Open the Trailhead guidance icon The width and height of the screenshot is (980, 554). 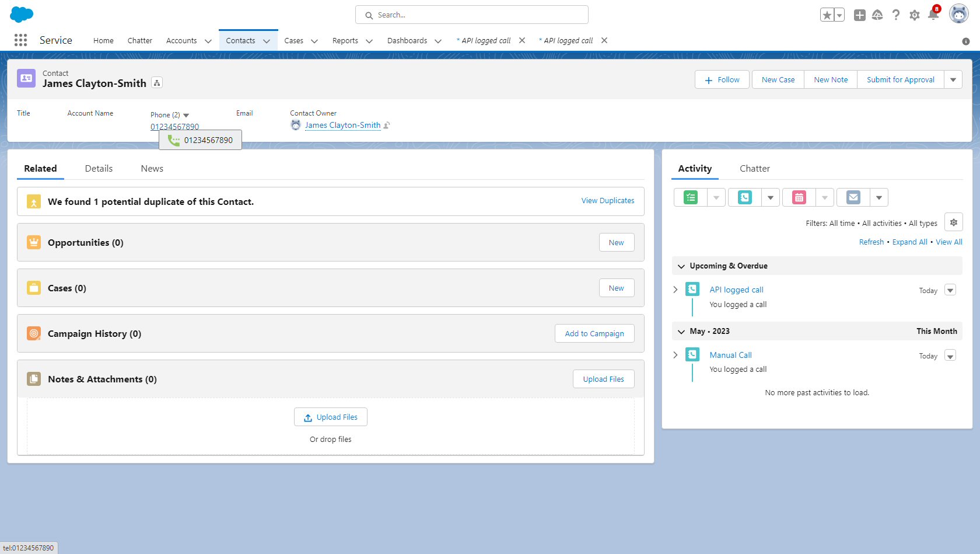(x=877, y=15)
